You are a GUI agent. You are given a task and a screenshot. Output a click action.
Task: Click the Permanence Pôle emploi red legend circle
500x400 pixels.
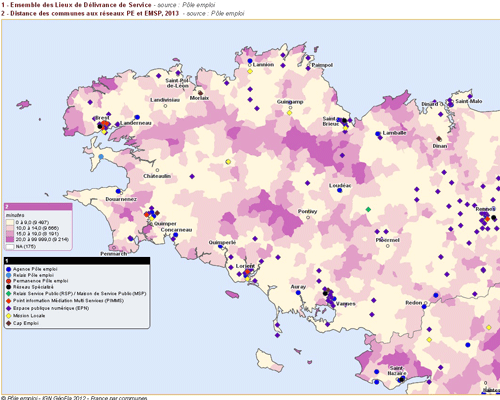coord(9,281)
